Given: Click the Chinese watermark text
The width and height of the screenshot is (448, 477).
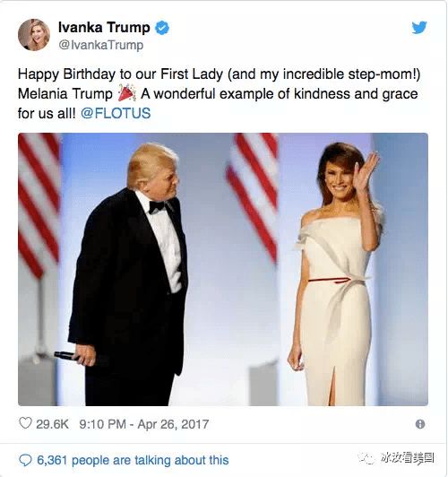Looking at the screenshot, I should (408, 458).
